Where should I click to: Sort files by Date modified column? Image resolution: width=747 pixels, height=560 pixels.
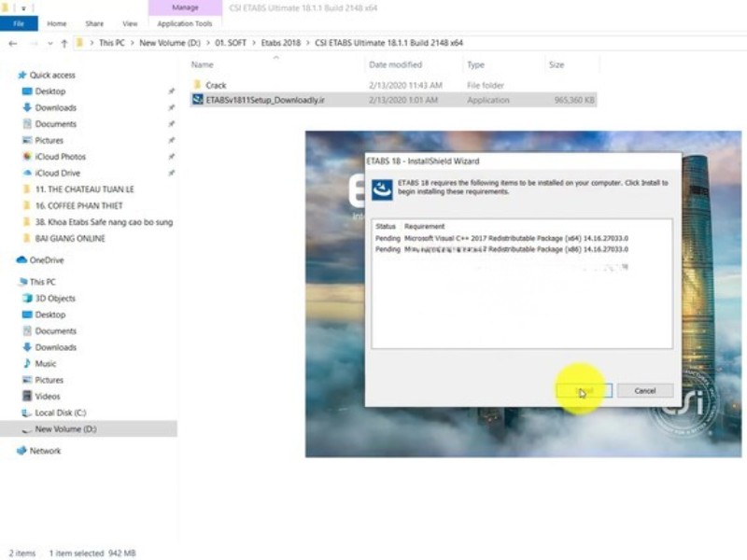395,65
